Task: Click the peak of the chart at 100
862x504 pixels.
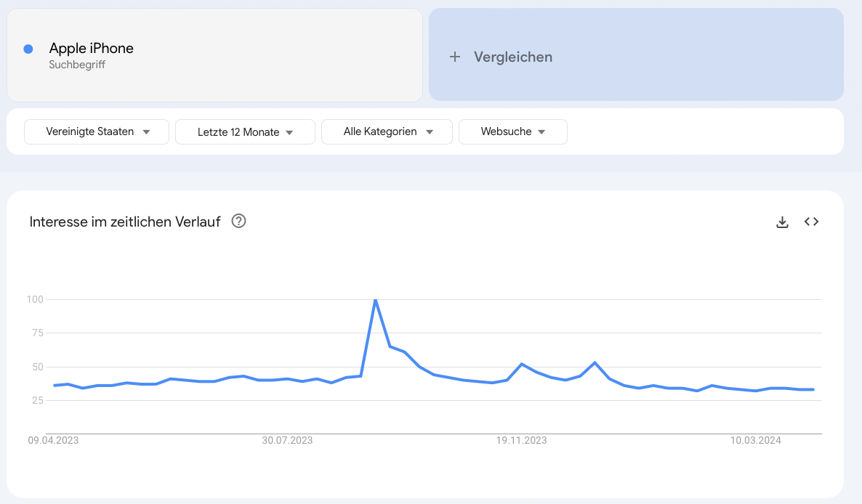Action: [376, 300]
